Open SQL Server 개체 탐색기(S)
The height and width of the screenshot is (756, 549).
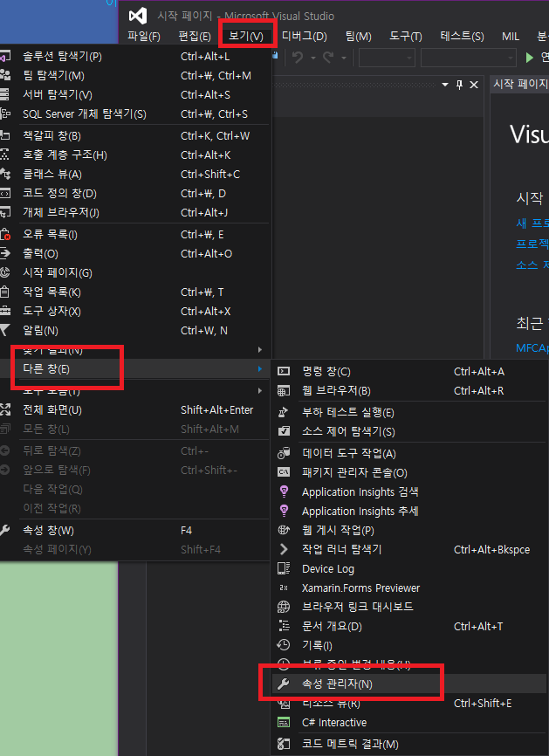point(135,114)
